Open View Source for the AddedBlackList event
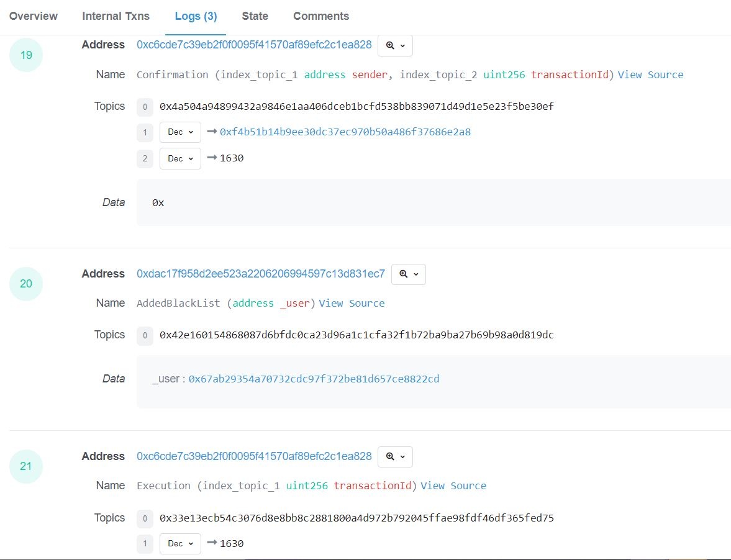Viewport: 731px width, 560px height. coord(352,303)
